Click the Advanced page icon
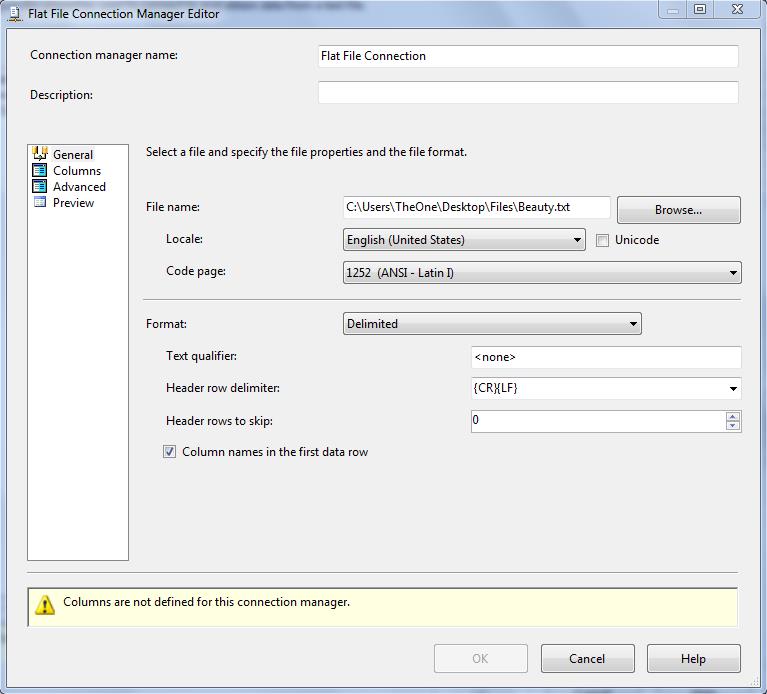This screenshot has width=767, height=694. tap(40, 186)
